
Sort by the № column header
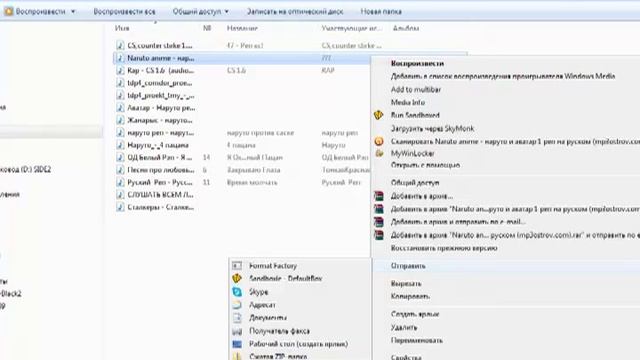point(207,28)
